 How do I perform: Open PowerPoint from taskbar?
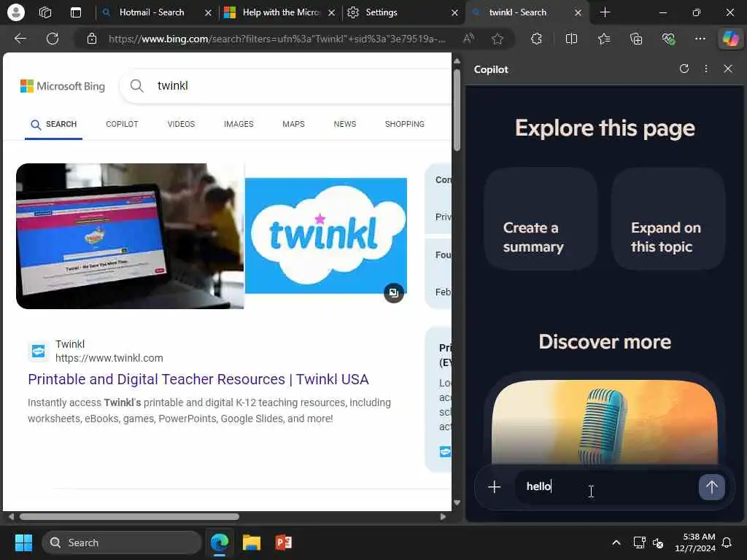coord(284,542)
